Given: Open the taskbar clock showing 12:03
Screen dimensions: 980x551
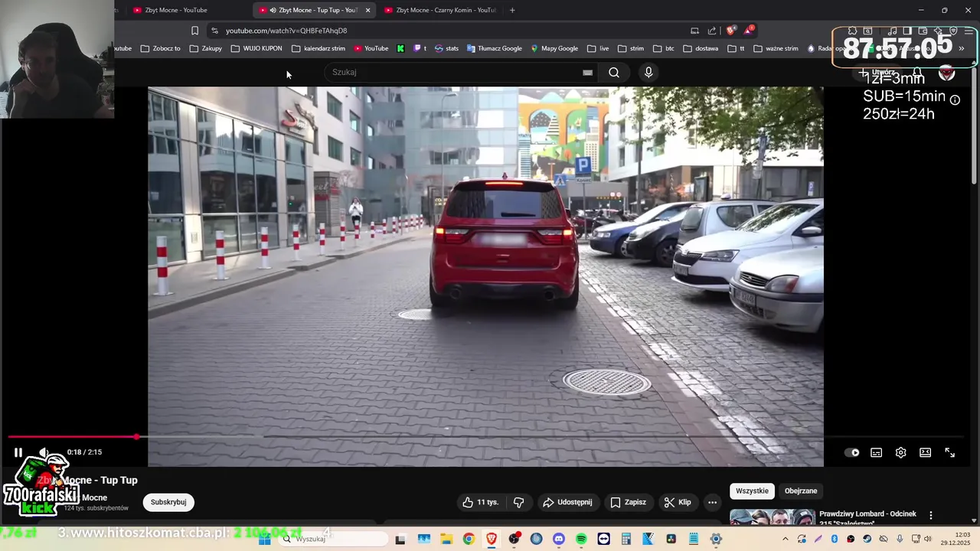Looking at the screenshot, I should (955, 539).
